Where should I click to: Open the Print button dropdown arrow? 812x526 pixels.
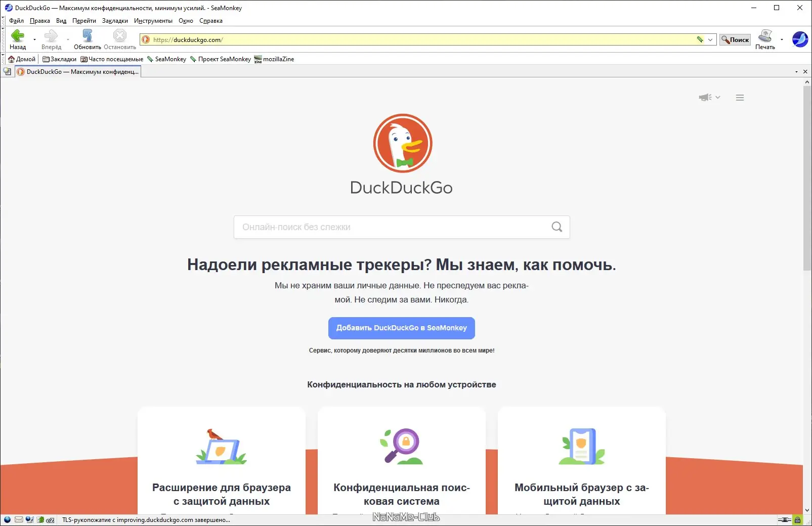782,39
